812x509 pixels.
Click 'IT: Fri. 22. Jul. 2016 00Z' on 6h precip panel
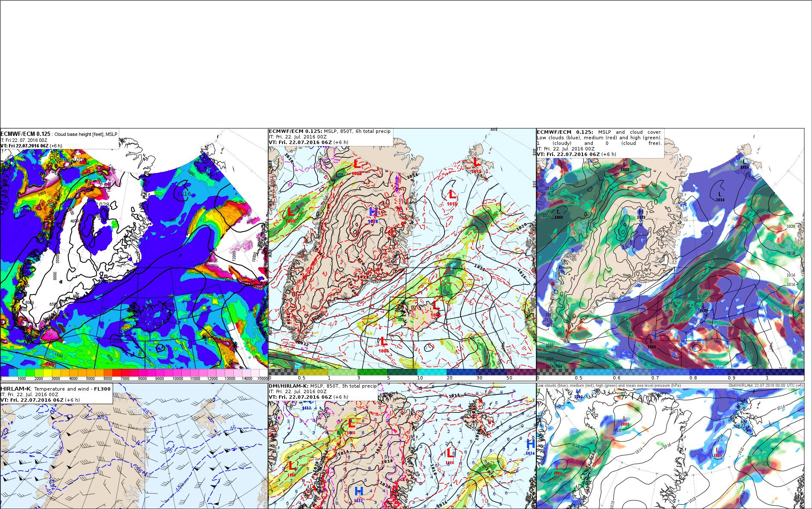tap(298, 137)
